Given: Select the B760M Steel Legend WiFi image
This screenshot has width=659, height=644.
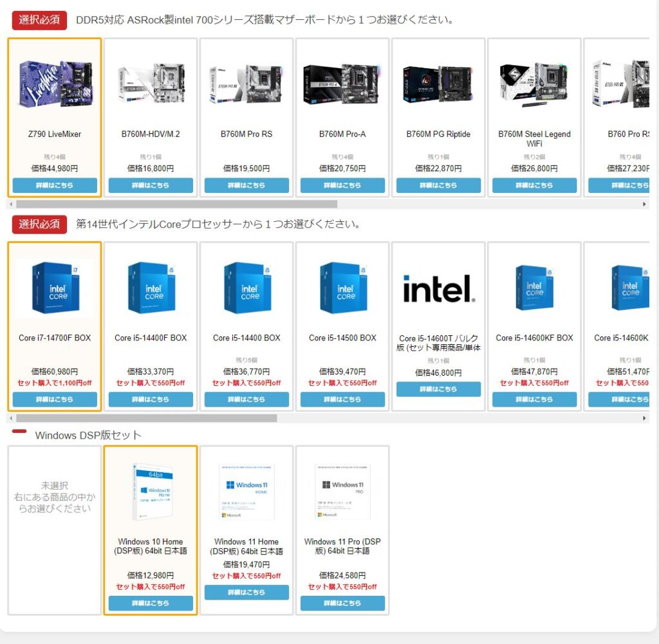Looking at the screenshot, I should coord(534,84).
